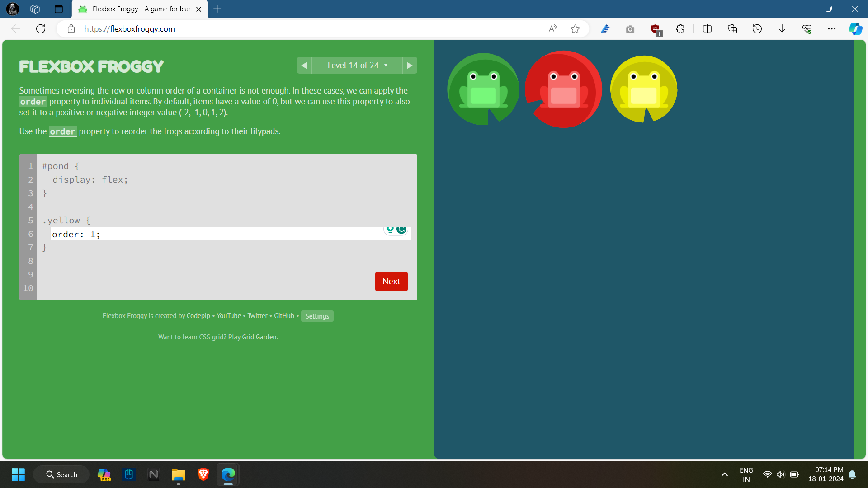Open browser Settings and more menu
Screen dimensions: 868x488
[x=831, y=29]
